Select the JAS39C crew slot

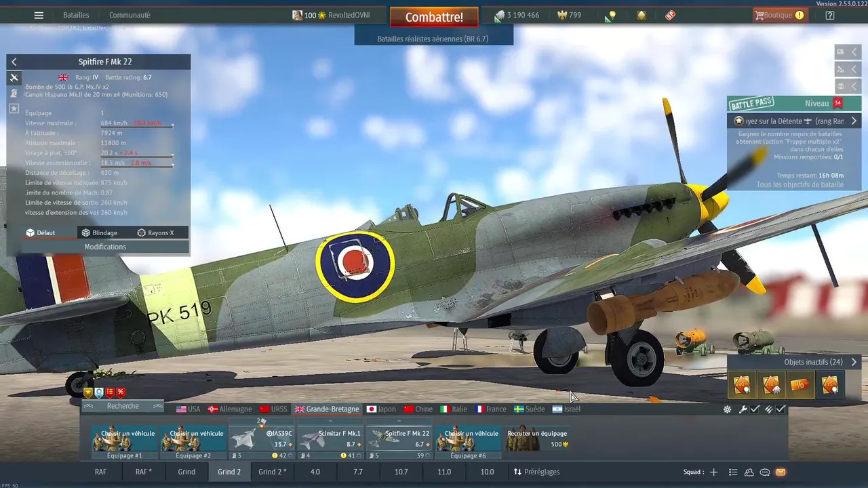pyautogui.click(x=262, y=439)
